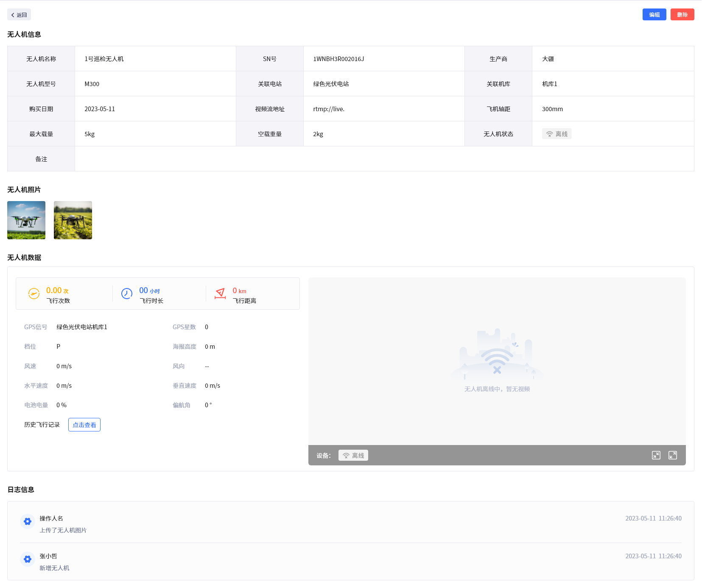Click the 0 km flight distance value

pos(239,291)
